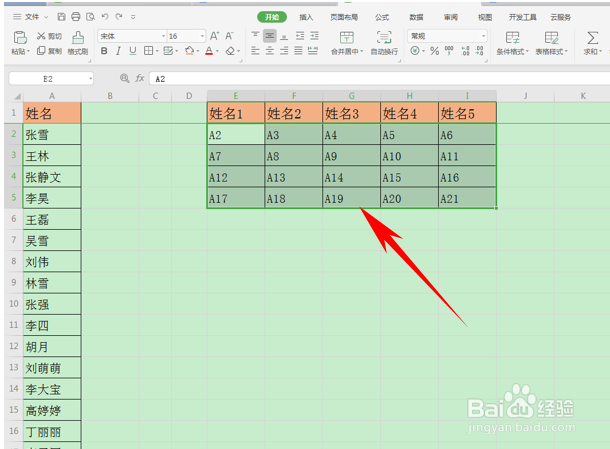Apply thousands separator style

449,51
